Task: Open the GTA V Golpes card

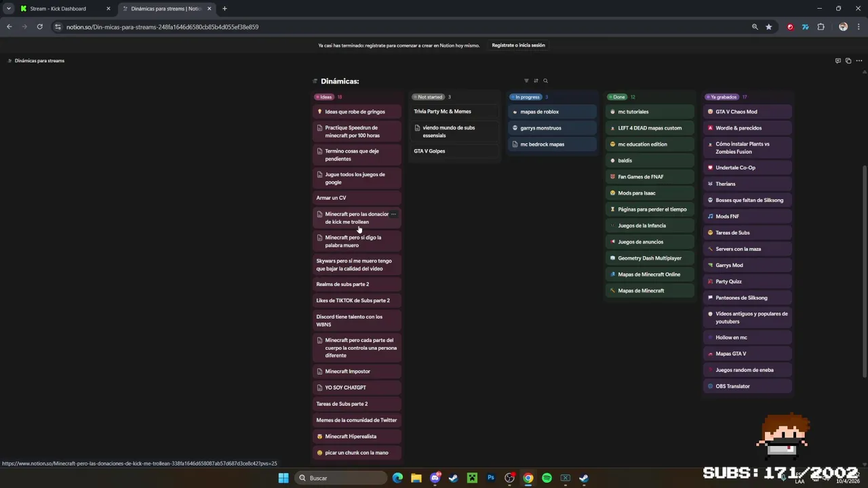Action: pyautogui.click(x=455, y=151)
